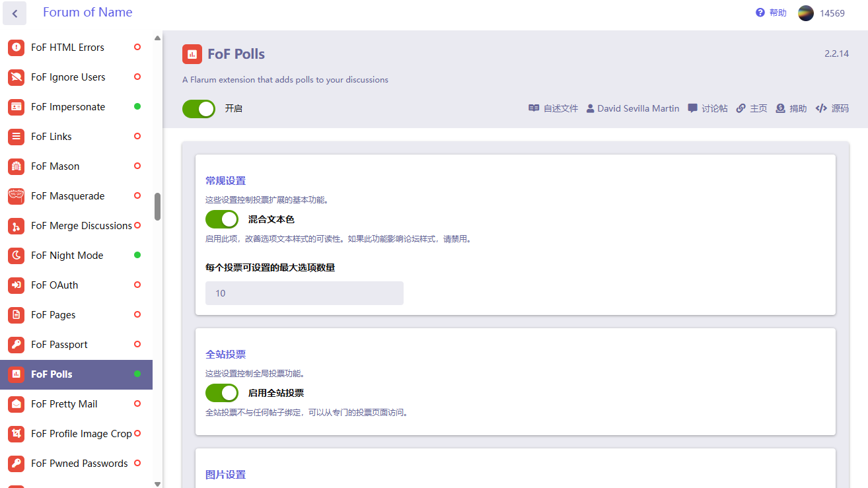Click the FoF Pages document icon

pyautogui.click(x=16, y=315)
